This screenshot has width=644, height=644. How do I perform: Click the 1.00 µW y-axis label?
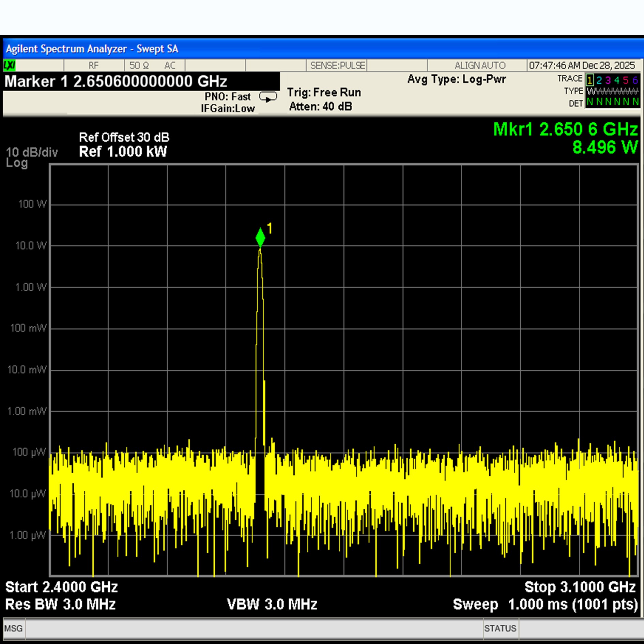(27, 535)
